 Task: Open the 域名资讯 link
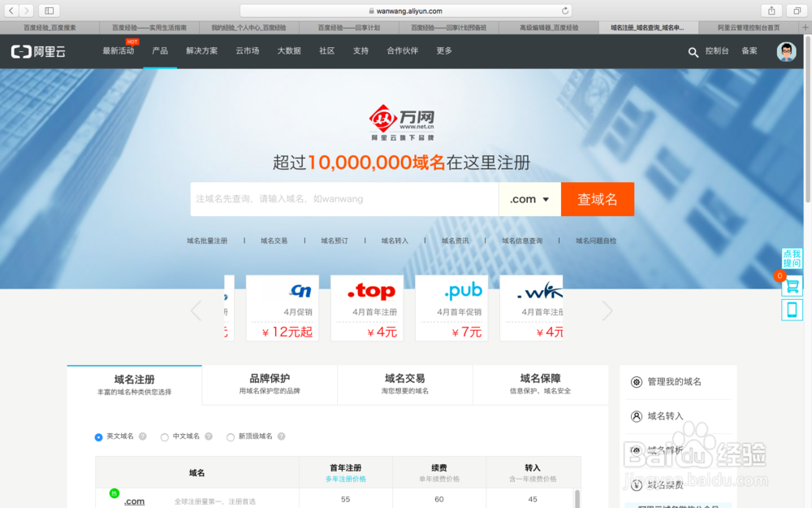pos(456,241)
